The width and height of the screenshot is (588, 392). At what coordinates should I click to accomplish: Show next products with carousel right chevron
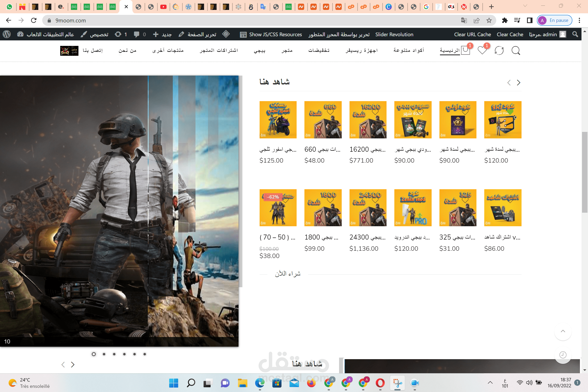point(519,83)
